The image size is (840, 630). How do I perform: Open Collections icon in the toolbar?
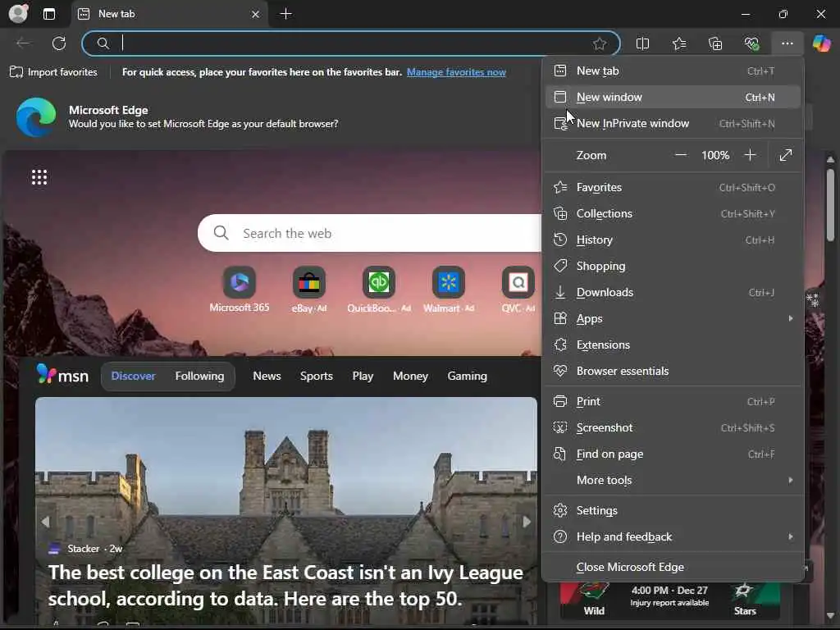pyautogui.click(x=715, y=43)
